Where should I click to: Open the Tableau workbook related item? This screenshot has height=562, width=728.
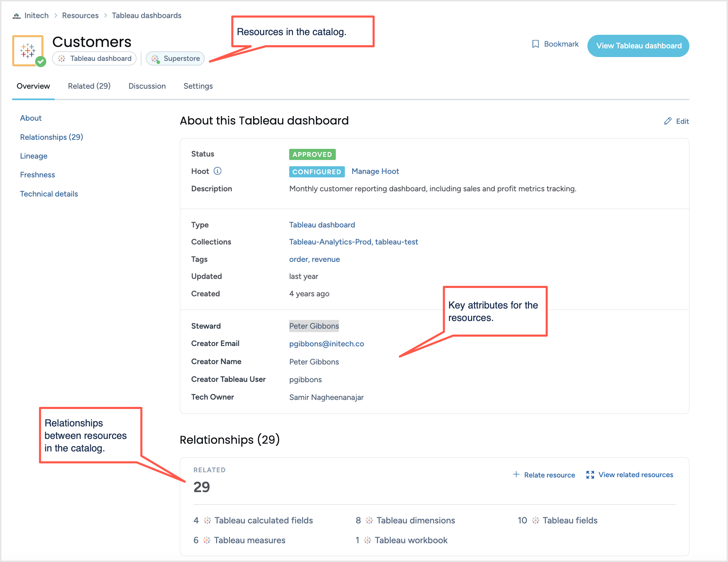tap(411, 540)
